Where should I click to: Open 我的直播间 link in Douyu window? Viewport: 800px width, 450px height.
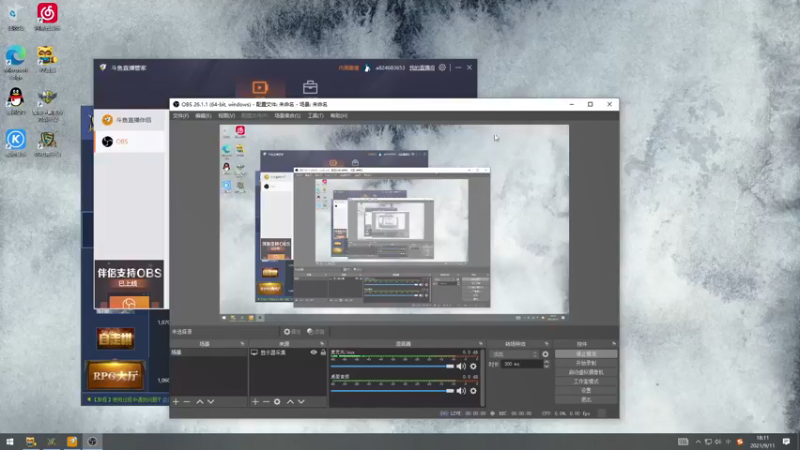tap(422, 68)
